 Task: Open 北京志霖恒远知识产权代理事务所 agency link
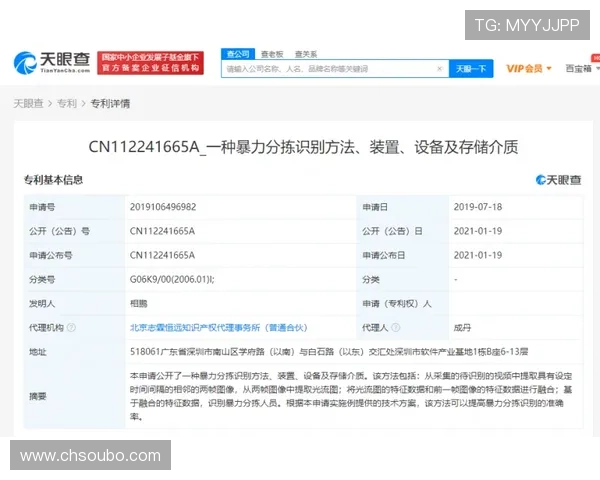coord(218,328)
